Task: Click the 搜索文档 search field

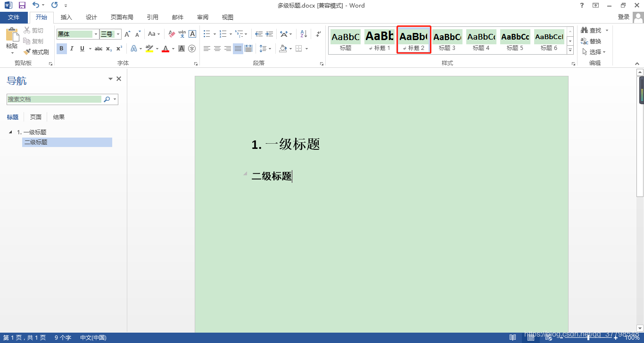Action: tap(55, 99)
